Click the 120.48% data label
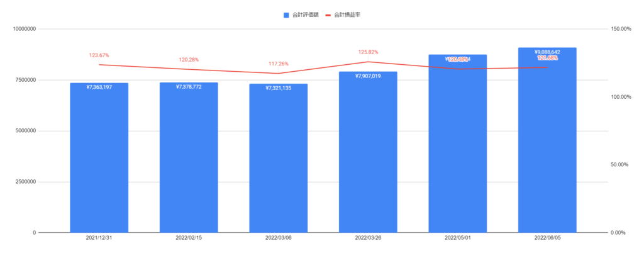The height and width of the screenshot is (253, 644). (458, 60)
